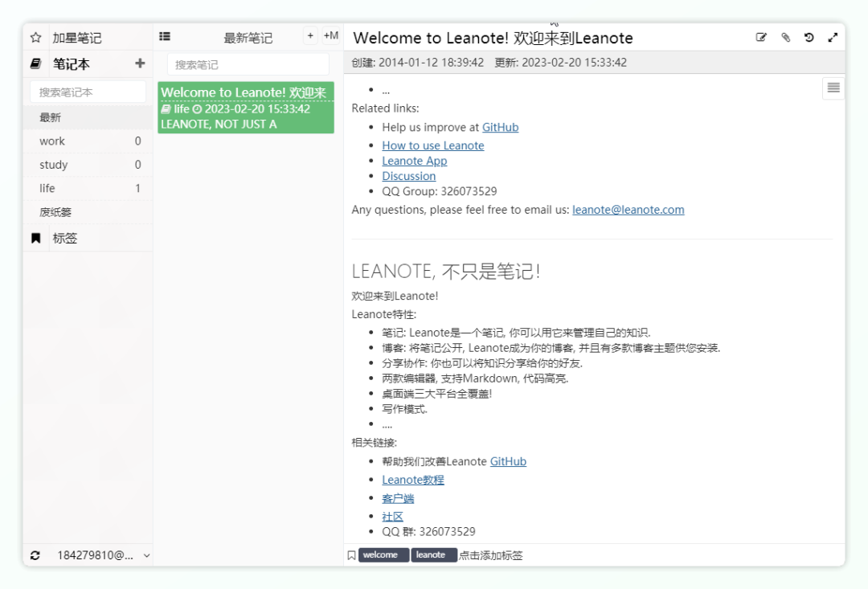The width and height of the screenshot is (868, 589).
Task: Click the 创建: 2014-01-12 18:39:42 timestamp
Action: point(418,63)
